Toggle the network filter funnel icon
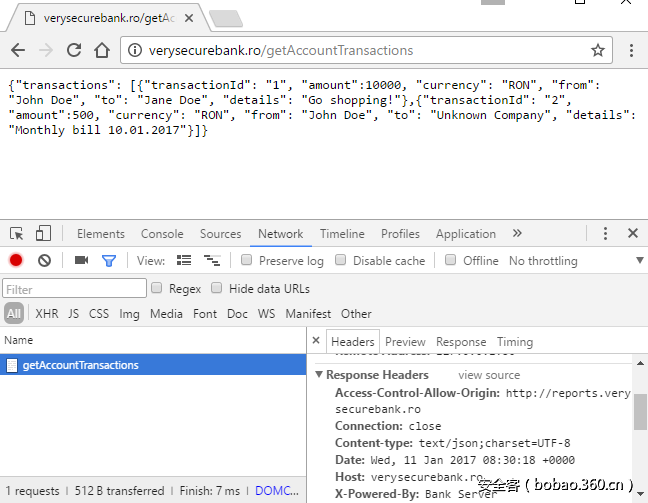This screenshot has width=648, height=503. (108, 260)
